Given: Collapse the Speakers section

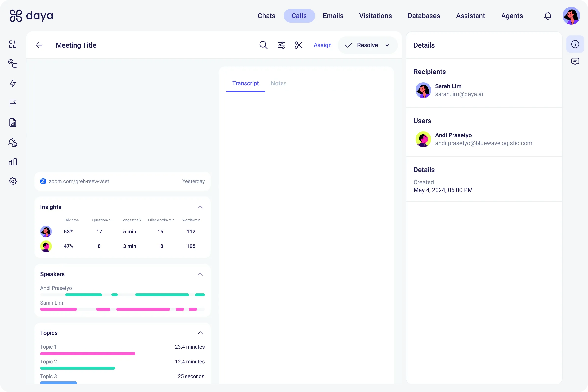Looking at the screenshot, I should 200,274.
